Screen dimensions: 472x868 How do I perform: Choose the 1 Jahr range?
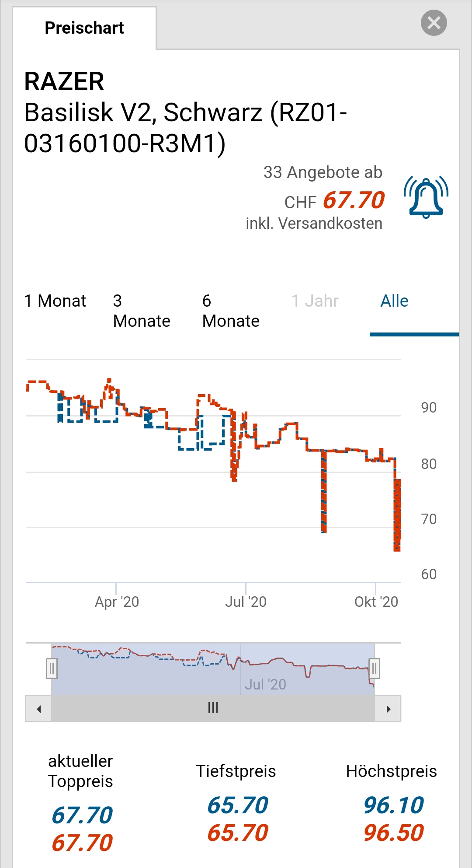pos(315,301)
